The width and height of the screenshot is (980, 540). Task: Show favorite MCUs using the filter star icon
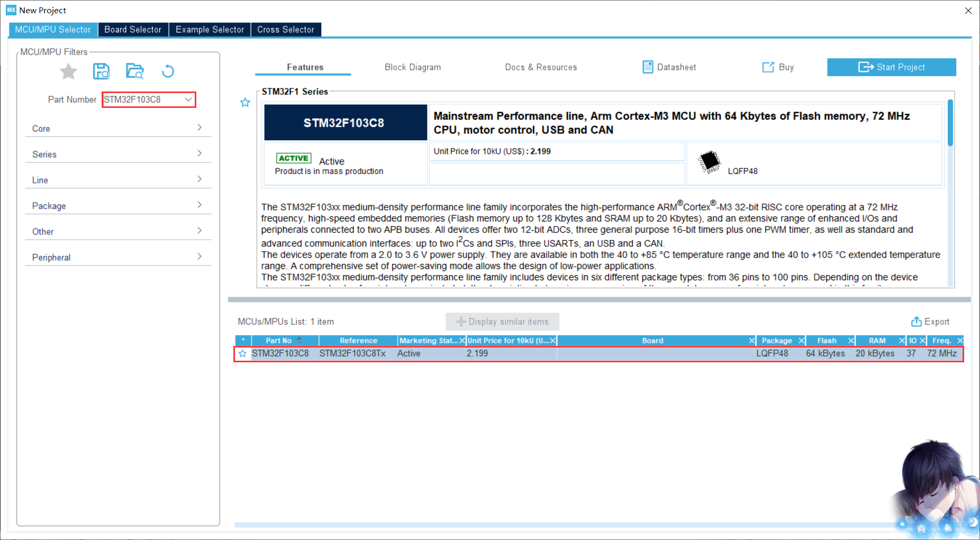68,71
